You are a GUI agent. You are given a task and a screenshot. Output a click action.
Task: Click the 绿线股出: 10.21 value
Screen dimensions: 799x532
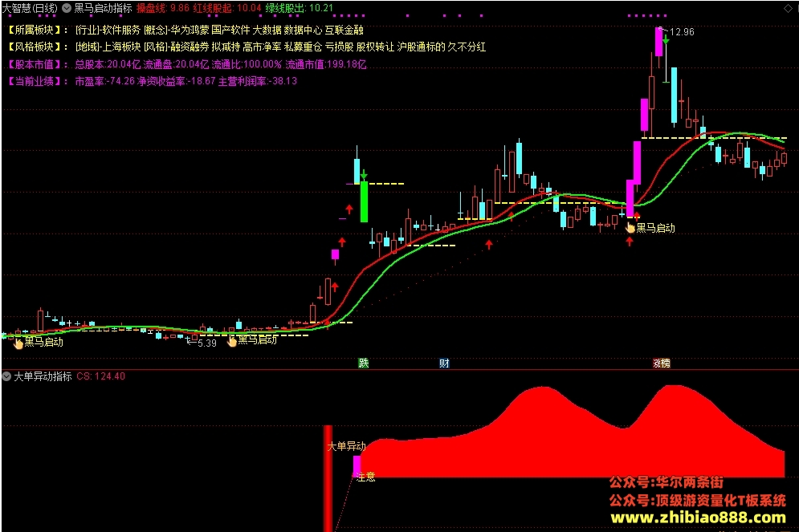[299, 8]
